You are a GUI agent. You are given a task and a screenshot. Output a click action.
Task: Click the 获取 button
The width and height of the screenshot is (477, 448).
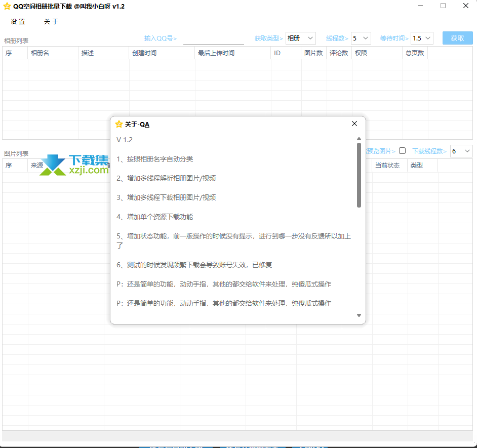point(458,38)
